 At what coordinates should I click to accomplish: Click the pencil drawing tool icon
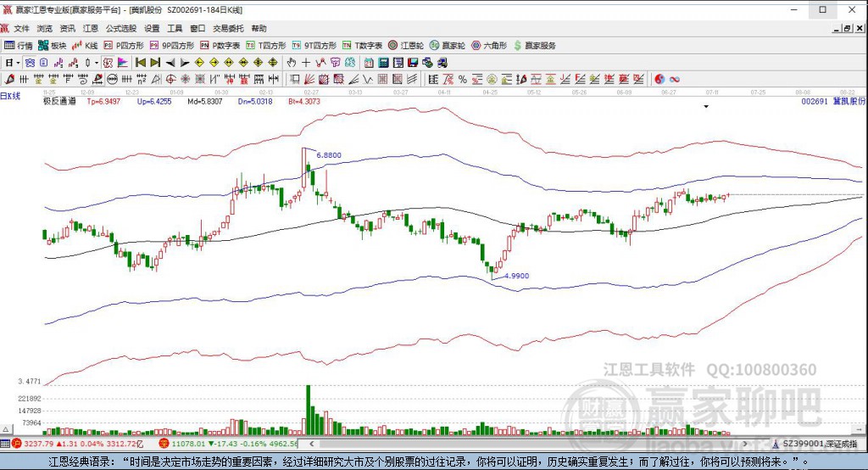[9, 79]
